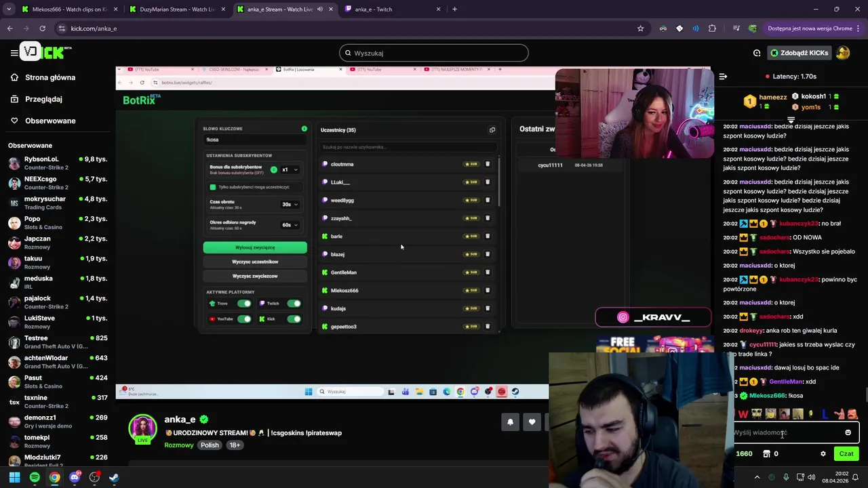Switch to anka_e Twitch tab

click(393, 9)
